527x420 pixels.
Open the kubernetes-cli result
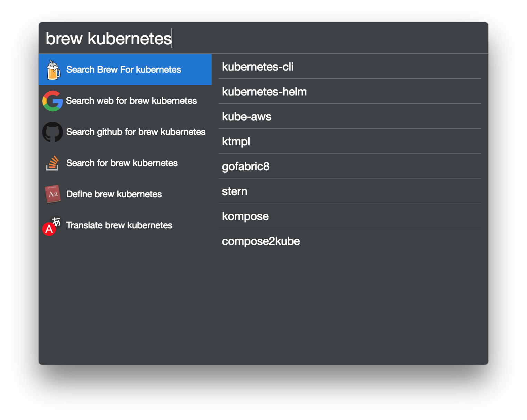click(350, 66)
